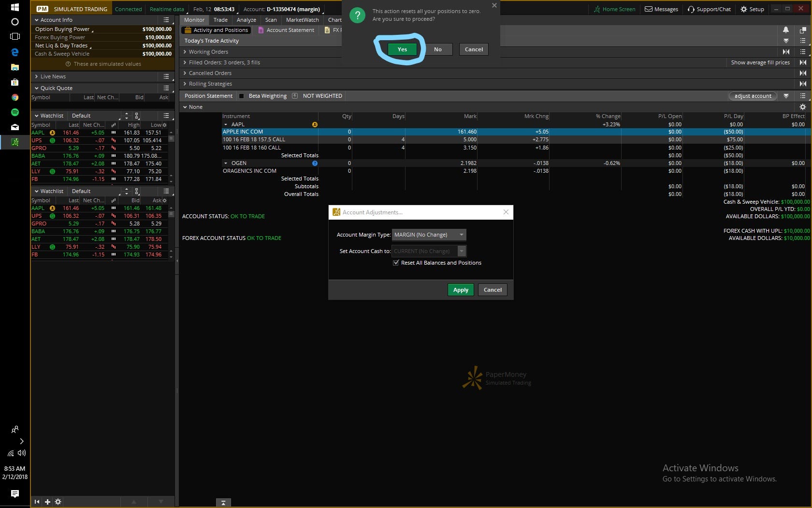The height and width of the screenshot is (508, 812).
Task: Confirm reset with Yes button
Action: [x=402, y=49]
